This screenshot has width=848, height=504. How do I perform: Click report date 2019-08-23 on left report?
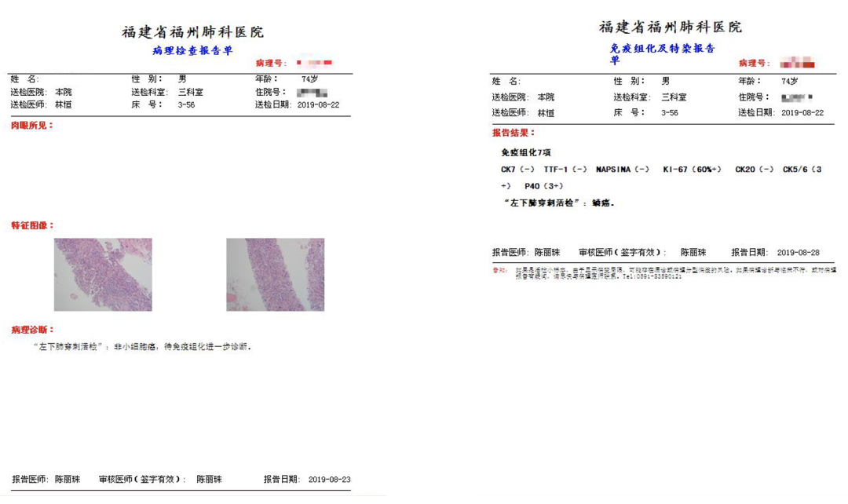tap(329, 480)
